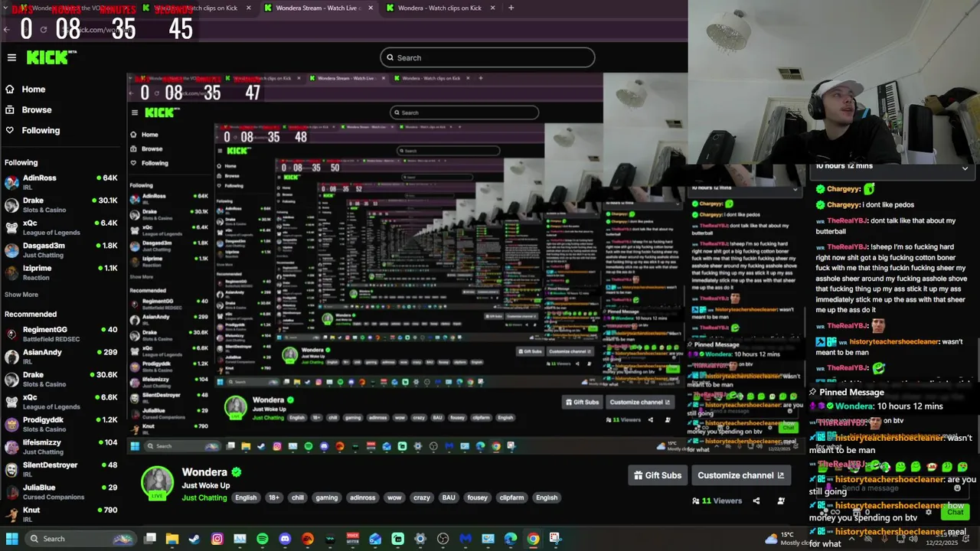980x551 pixels.
Task: Close the Wondera Stream browser tab
Action: click(x=371, y=8)
